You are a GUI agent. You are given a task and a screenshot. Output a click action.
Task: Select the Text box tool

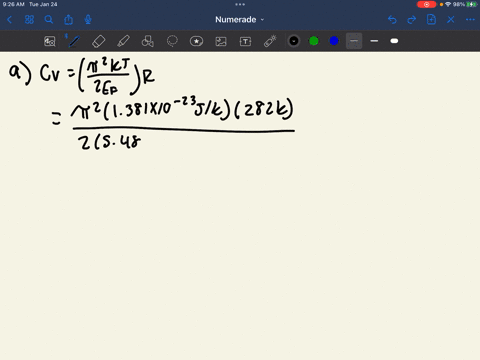245,41
